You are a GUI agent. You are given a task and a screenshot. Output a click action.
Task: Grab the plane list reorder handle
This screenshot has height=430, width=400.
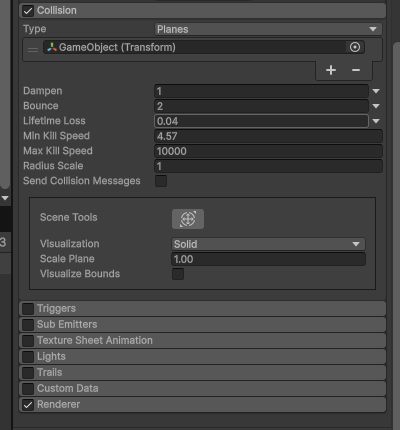[x=33, y=50]
